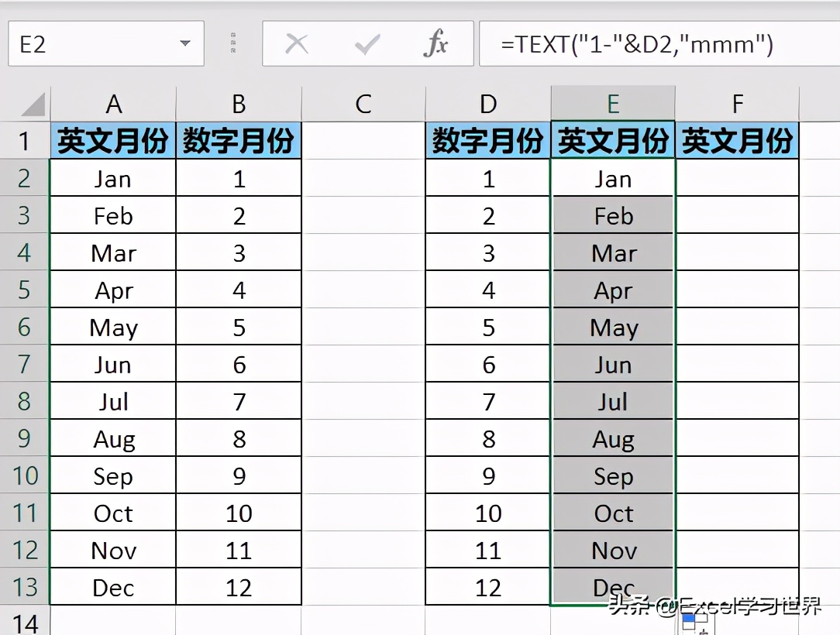Select column E header
This screenshot has height=635, width=840.
(613, 104)
